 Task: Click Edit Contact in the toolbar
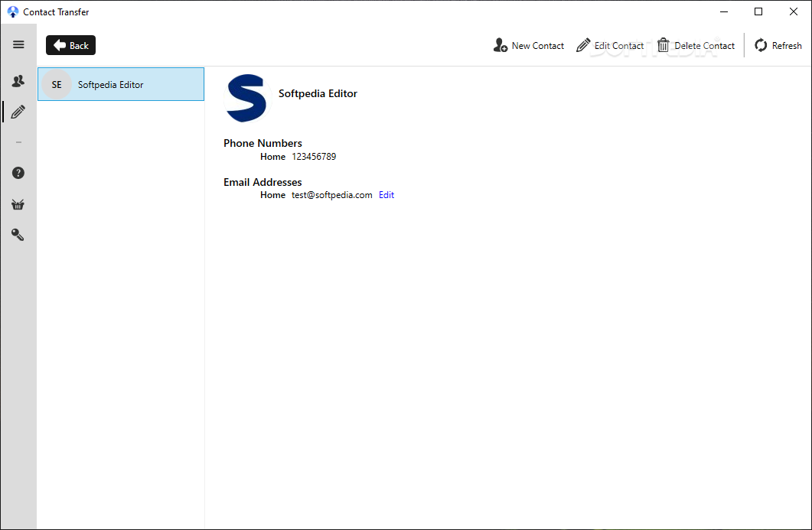pyautogui.click(x=610, y=46)
